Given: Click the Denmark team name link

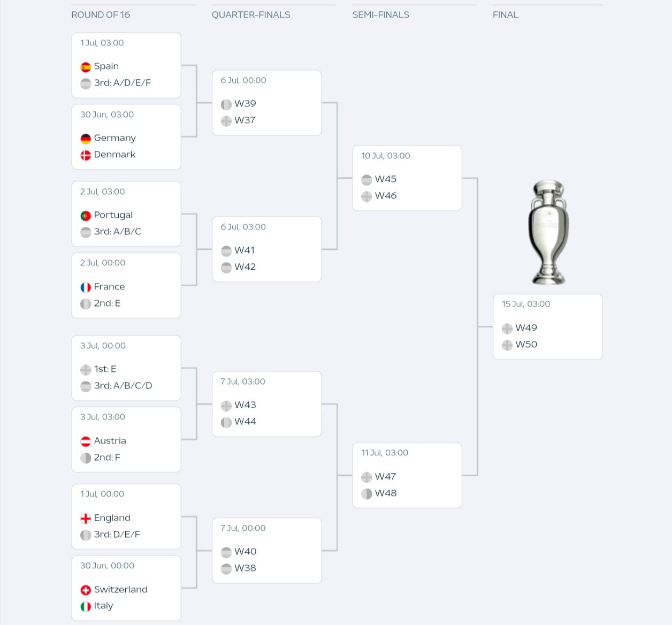Looking at the screenshot, I should click(114, 155).
